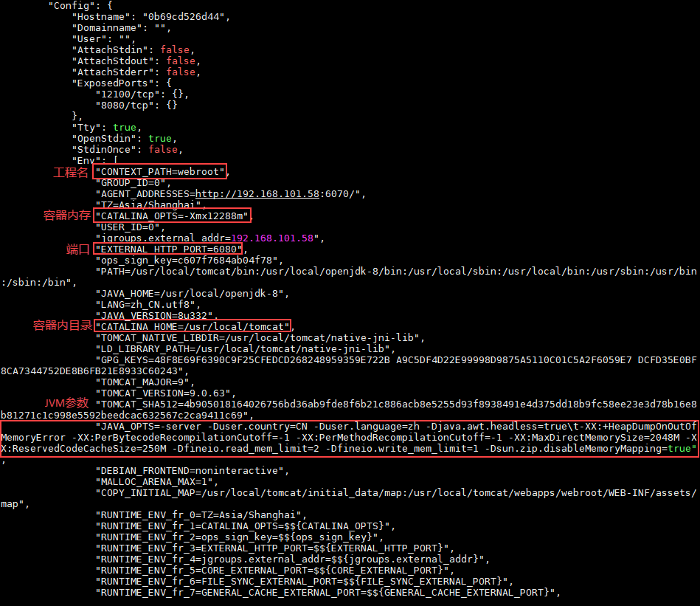Click the CATALINA_HOME=/usr/local/tomcat entry
Viewport: 700px width, 606px height.
click(x=193, y=327)
